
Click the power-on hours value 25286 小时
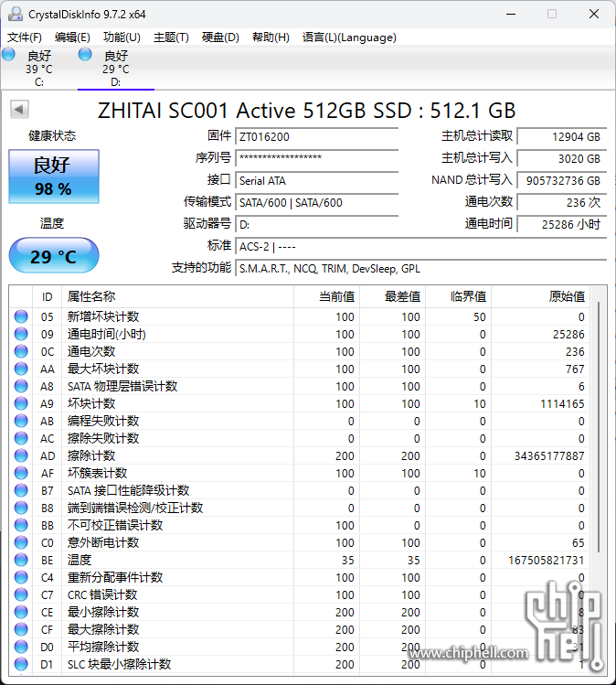(562, 224)
